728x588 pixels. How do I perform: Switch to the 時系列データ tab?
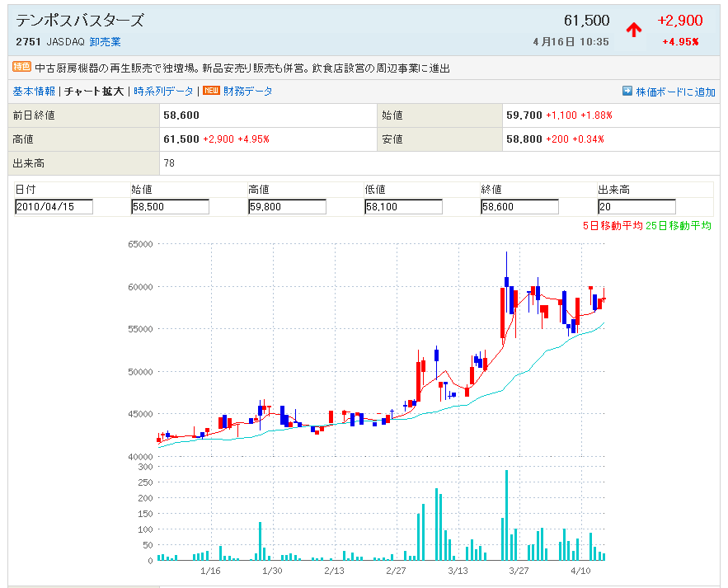[x=163, y=92]
